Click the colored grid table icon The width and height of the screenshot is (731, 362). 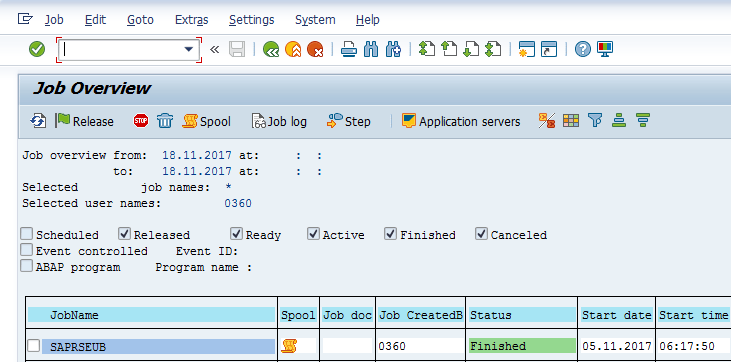tap(571, 121)
